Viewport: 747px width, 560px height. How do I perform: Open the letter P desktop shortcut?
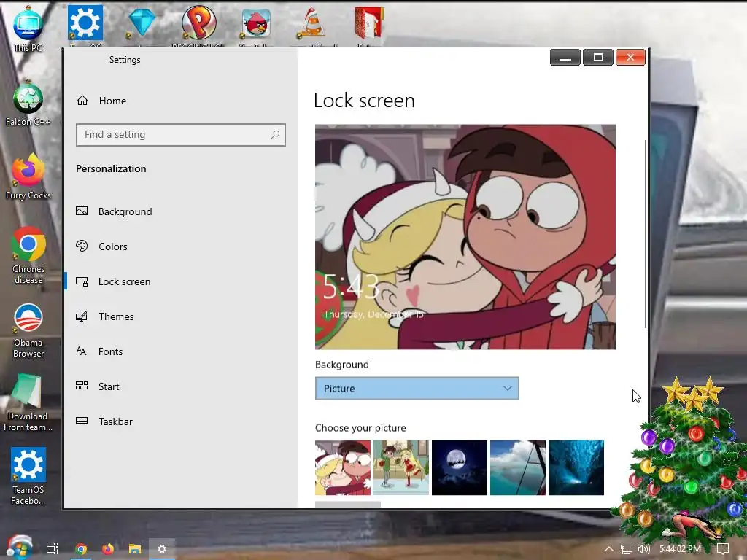(x=198, y=24)
